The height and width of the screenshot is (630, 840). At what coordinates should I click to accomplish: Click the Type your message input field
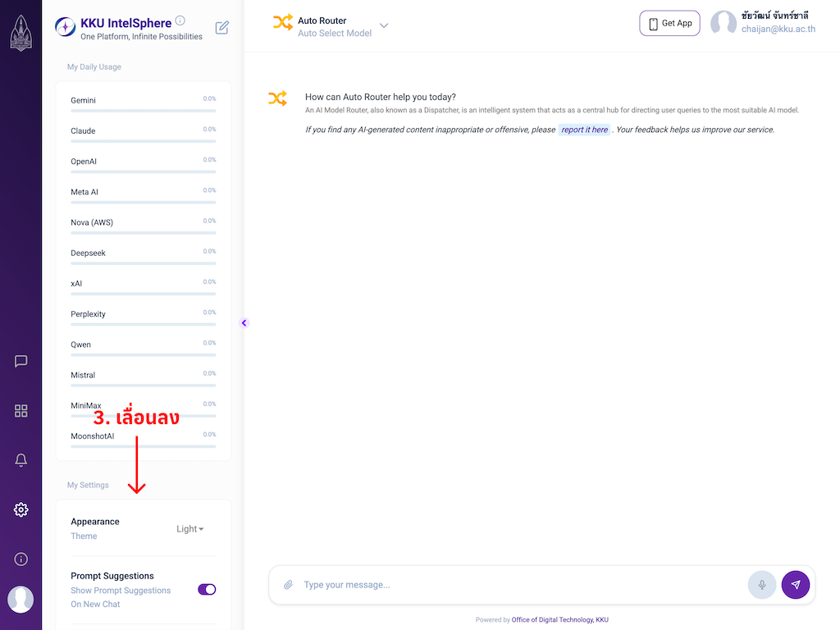point(523,584)
